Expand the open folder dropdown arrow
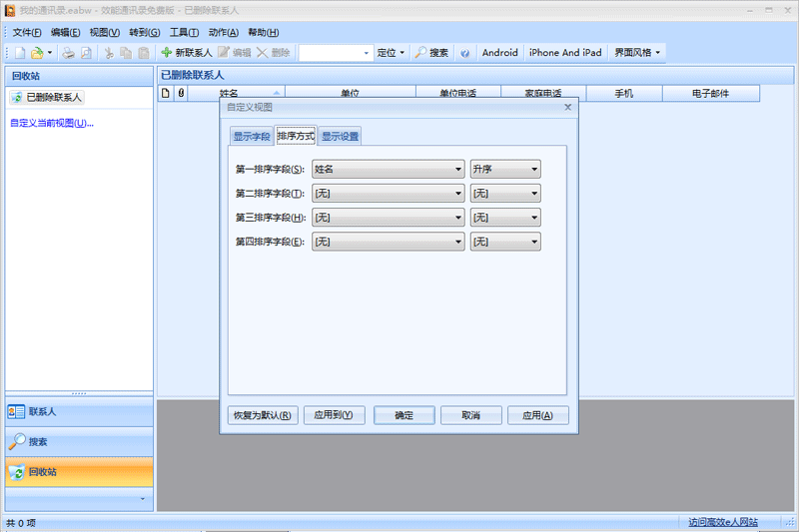The height and width of the screenshot is (532, 799). pyautogui.click(x=50, y=53)
